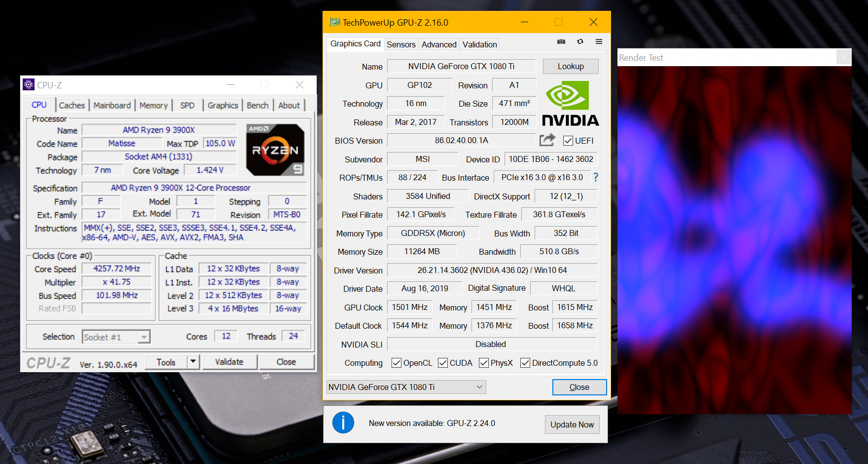Switch to the Caches tab in CPU-Z
Viewport: 868px width, 464px height.
72,105
